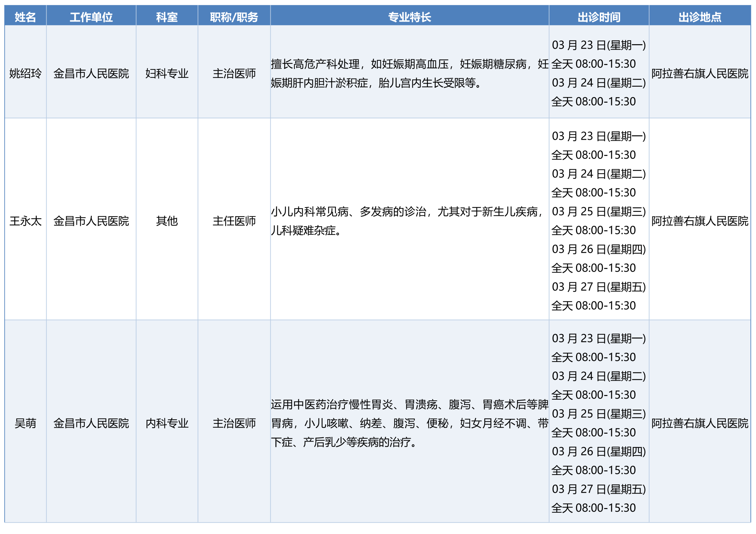Select doctor name 吴萌
Viewport: 756px width, 534px height.
tap(25, 423)
